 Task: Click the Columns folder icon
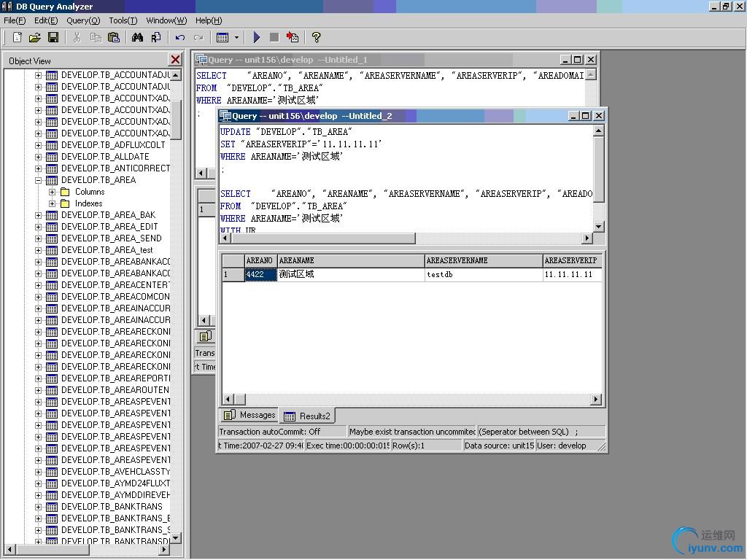(x=65, y=192)
